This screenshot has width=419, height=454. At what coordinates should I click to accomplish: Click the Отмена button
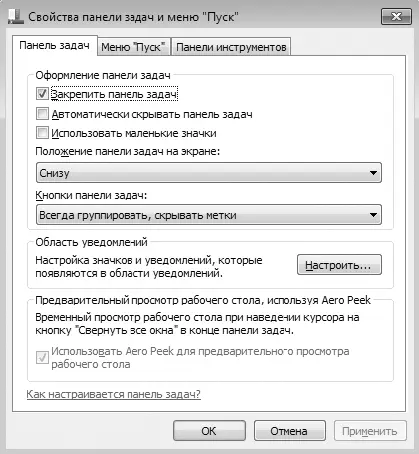pos(289,431)
